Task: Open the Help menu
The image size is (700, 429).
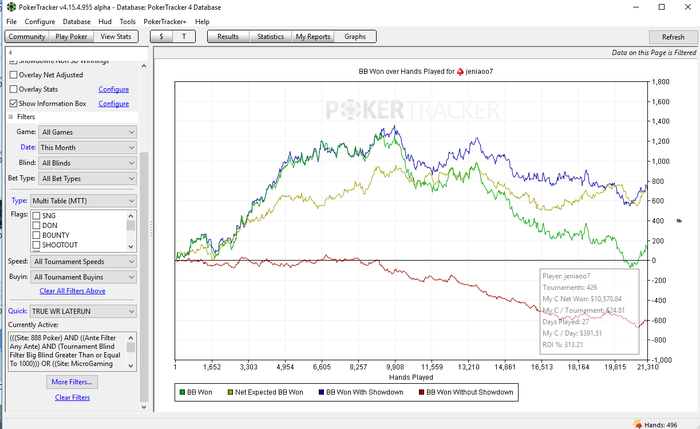Action: click(202, 21)
